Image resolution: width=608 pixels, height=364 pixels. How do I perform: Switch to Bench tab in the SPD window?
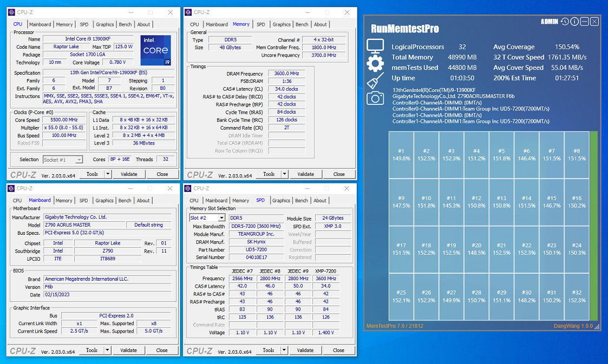click(x=302, y=201)
